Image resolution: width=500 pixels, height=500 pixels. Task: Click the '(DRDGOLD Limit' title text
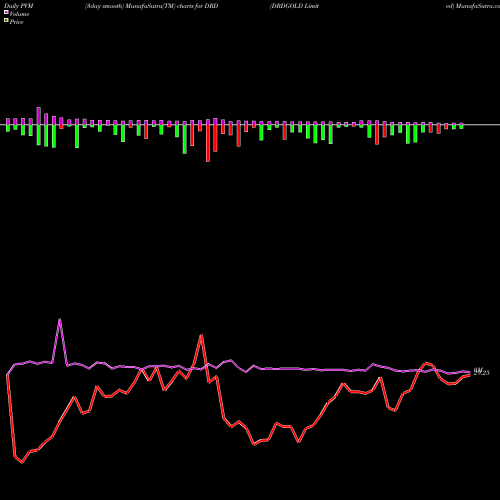294,6
